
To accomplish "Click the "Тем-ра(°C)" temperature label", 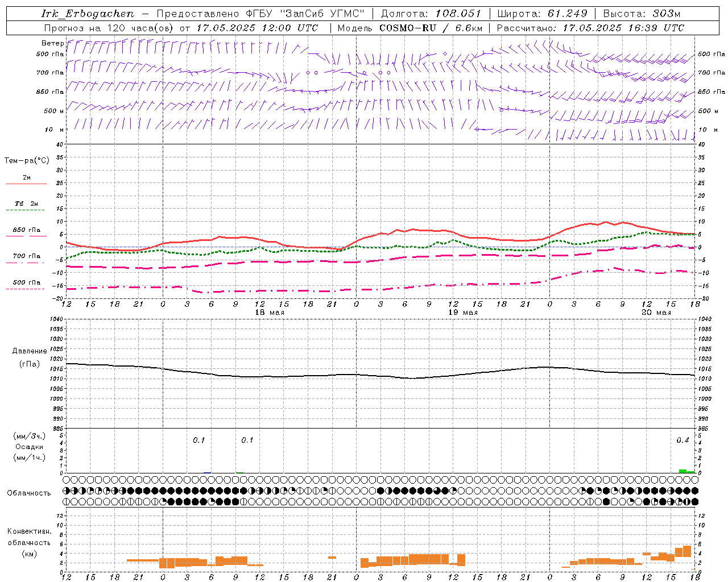I will coord(27,161).
